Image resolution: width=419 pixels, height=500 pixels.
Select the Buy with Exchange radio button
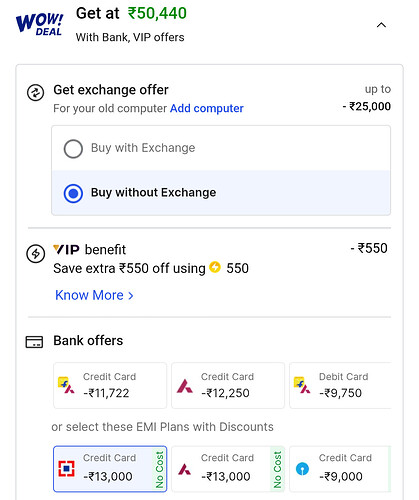[x=73, y=149]
